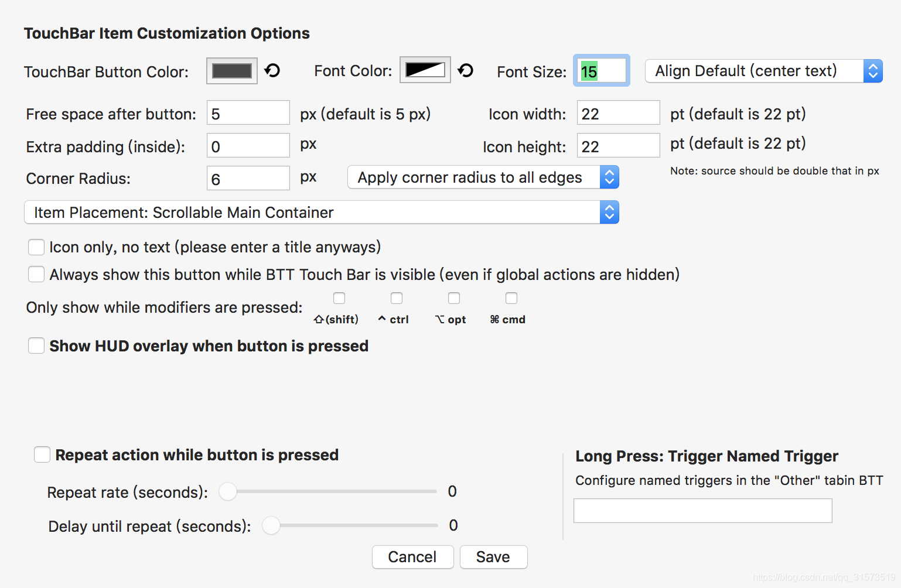Click the Save button
The height and width of the screenshot is (588, 901).
493,557
